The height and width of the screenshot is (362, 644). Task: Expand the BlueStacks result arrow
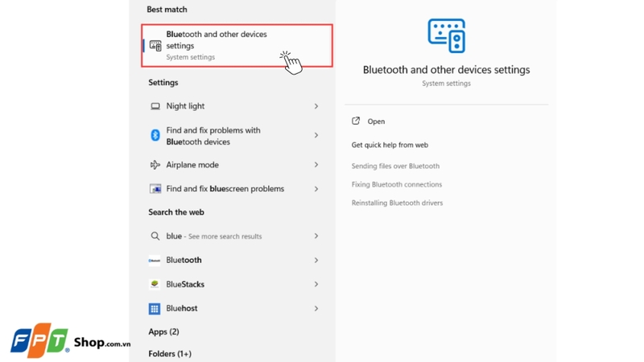click(316, 284)
